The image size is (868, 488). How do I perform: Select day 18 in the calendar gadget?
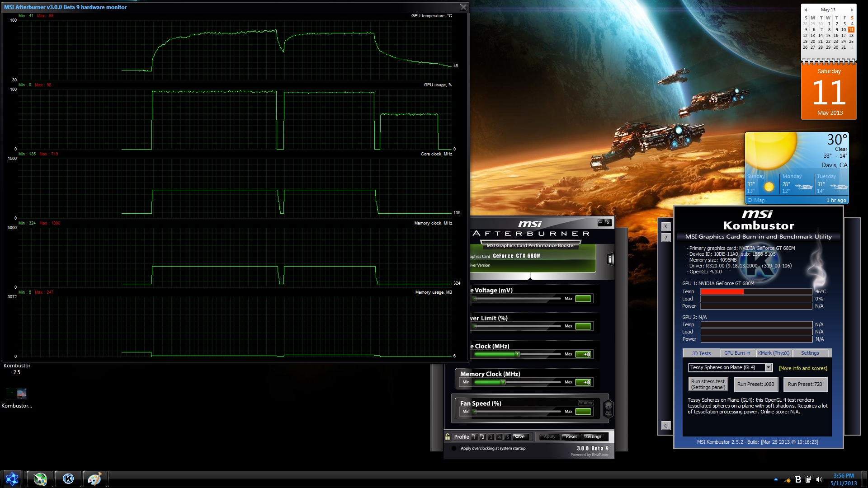click(851, 35)
